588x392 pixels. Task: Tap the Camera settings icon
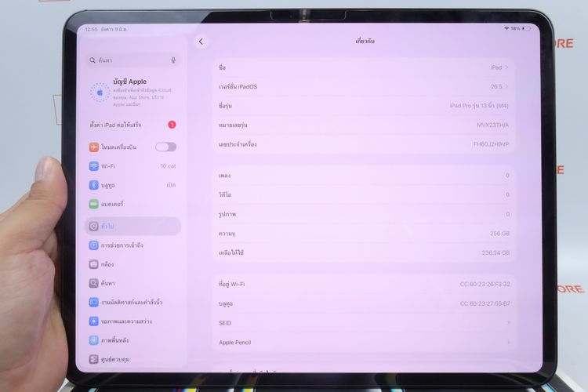coord(94,264)
